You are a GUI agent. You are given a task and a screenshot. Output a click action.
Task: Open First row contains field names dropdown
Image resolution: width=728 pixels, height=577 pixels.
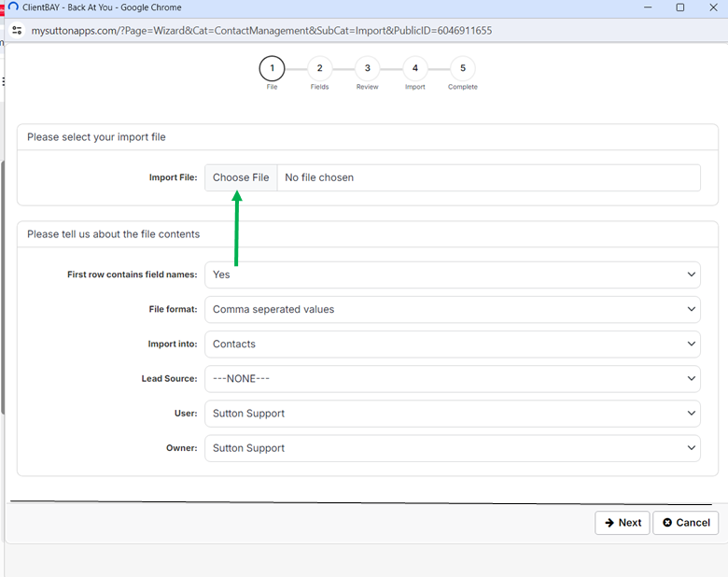click(x=452, y=274)
